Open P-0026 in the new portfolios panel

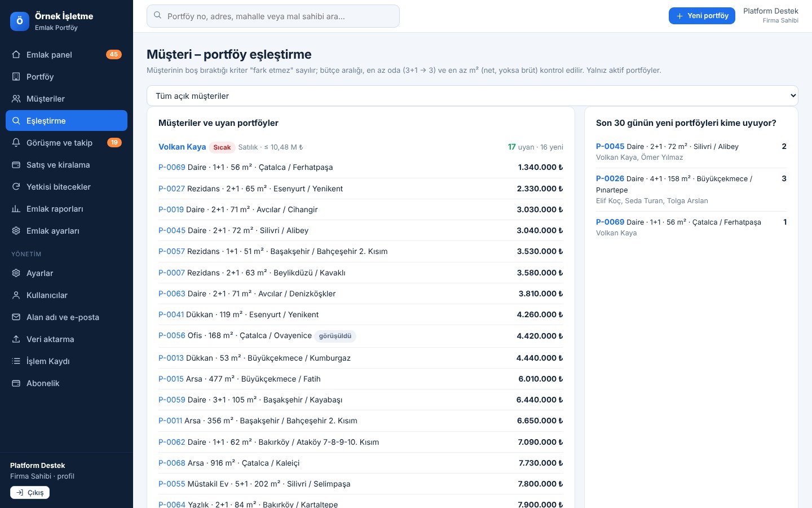[610, 178]
